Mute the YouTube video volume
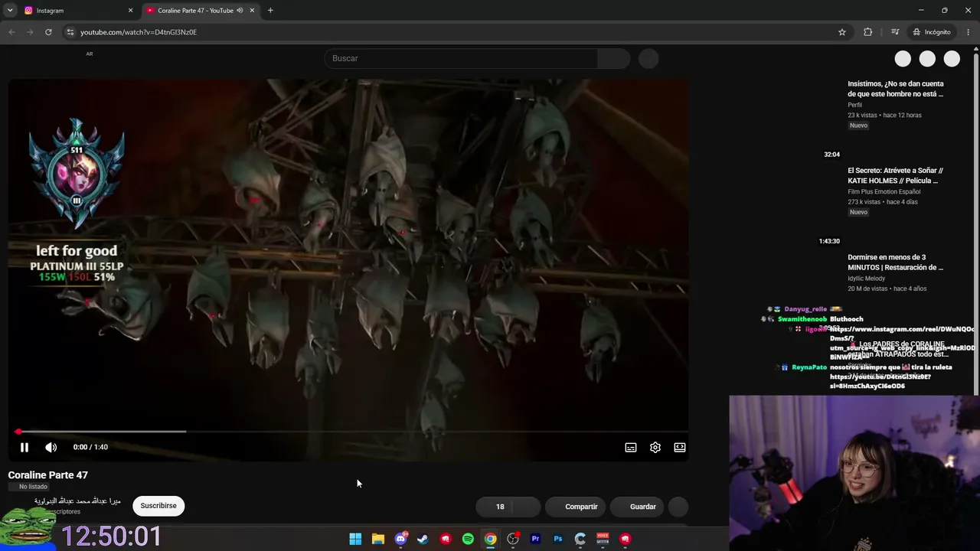Image resolution: width=980 pixels, height=551 pixels. pos(51,447)
